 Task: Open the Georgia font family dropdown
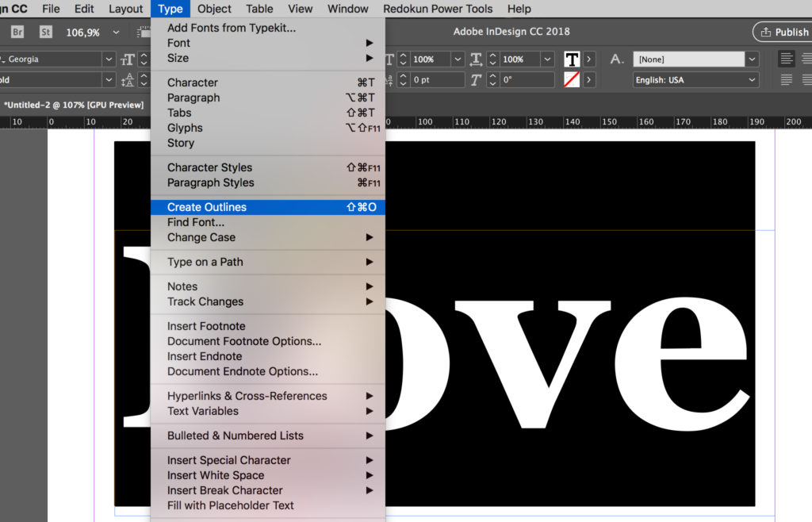click(x=109, y=59)
